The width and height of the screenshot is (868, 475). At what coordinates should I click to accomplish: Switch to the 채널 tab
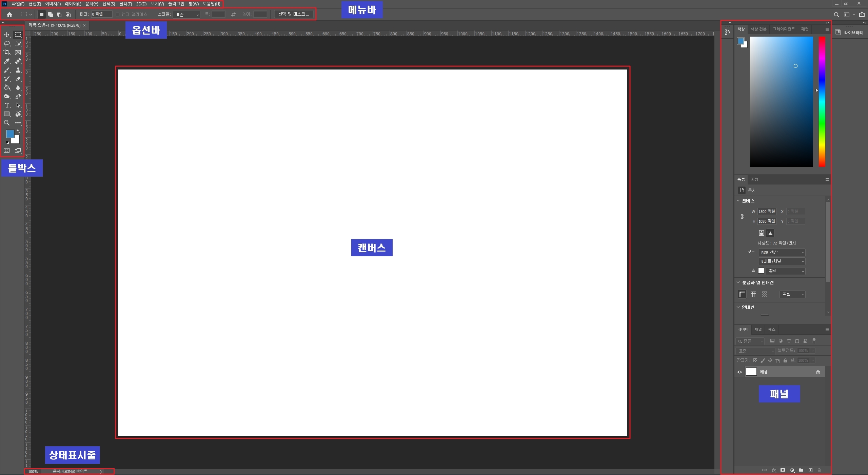pyautogui.click(x=758, y=330)
